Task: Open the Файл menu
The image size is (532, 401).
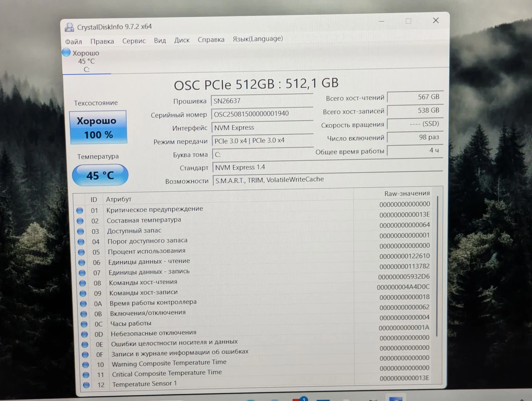Action: tap(74, 42)
